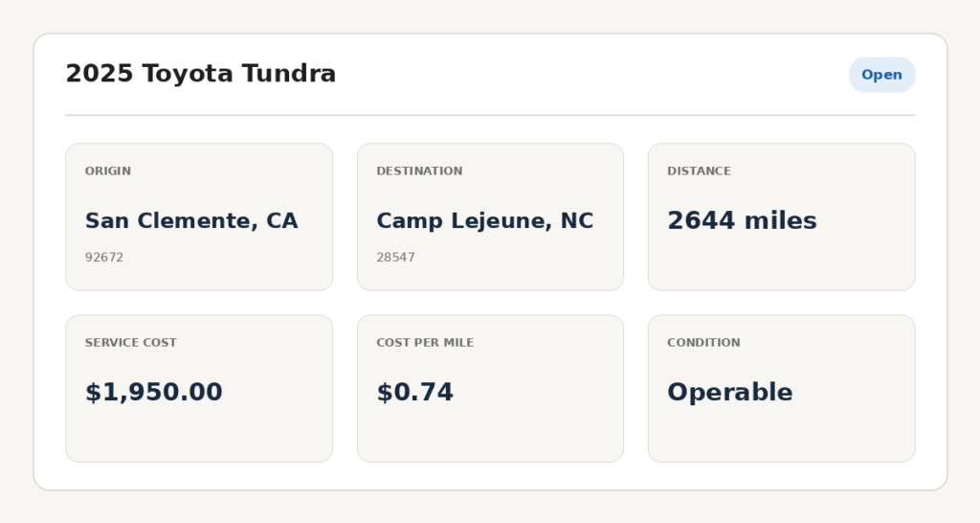Select origin ZIP code 92672
The width and height of the screenshot is (980, 523).
click(x=104, y=257)
